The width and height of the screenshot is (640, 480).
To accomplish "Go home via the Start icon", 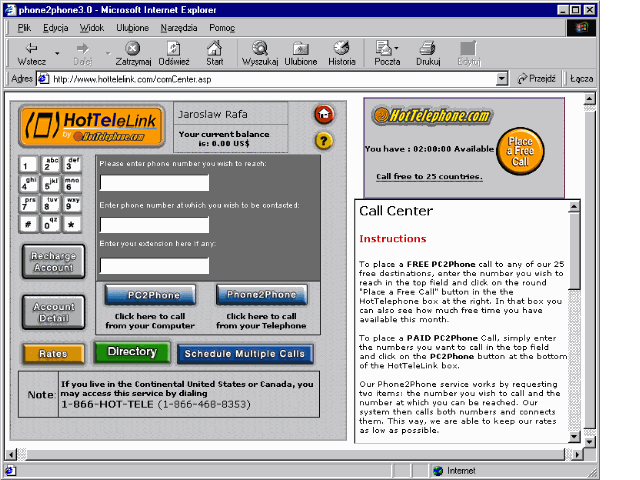I will coord(214,49).
